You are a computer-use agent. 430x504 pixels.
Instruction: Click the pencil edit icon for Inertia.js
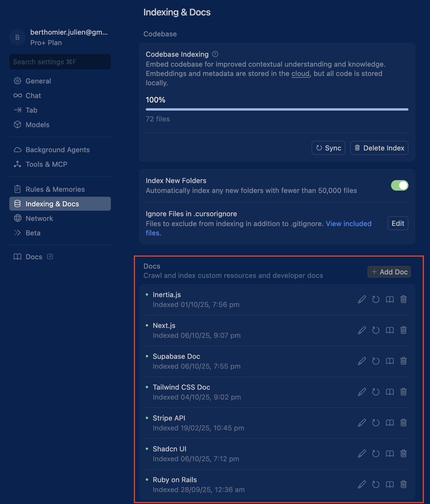coord(362,299)
